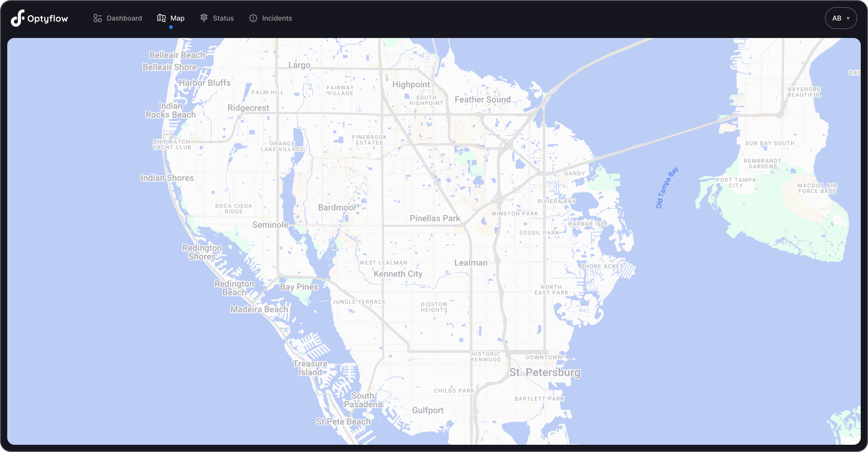Viewport: 868px width, 452px height.
Task: Click the blue active-tab indicator dot
Action: click(171, 27)
